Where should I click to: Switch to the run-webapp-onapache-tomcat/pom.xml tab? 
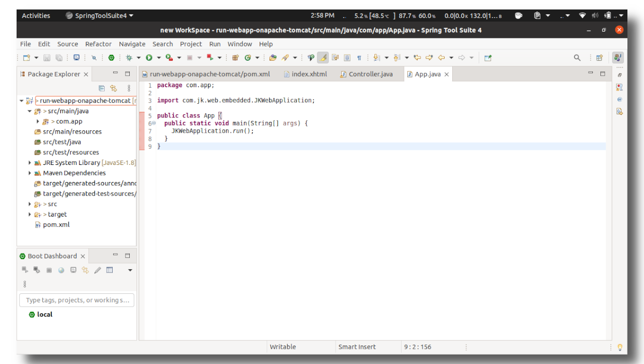click(206, 74)
